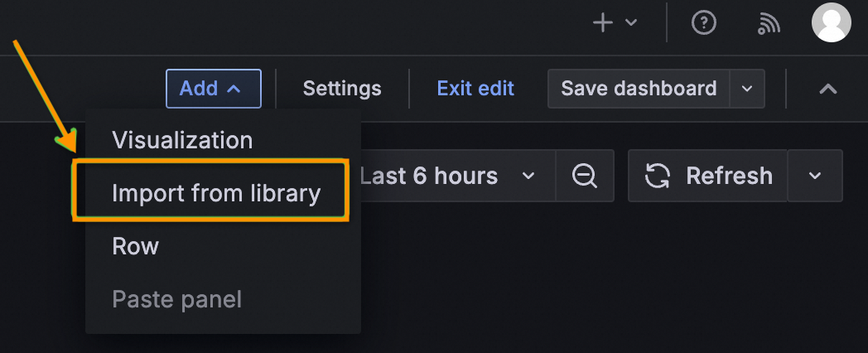Select Row in the Add menu

tap(135, 246)
